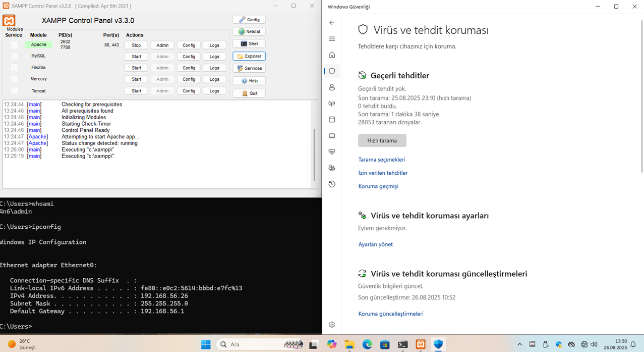Stop the Apache module
Screen dimensions: 644x352
click(x=136, y=45)
